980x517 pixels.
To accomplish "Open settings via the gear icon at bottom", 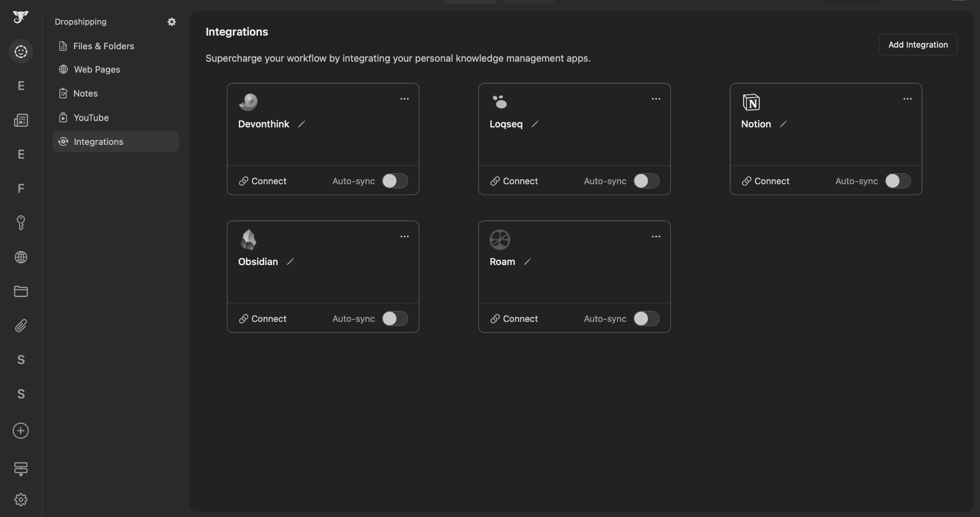I will (x=21, y=499).
